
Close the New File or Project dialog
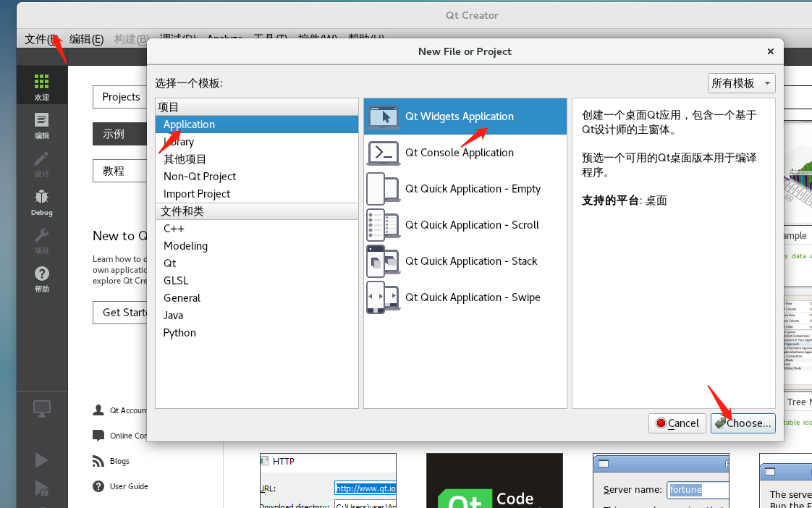(x=771, y=51)
